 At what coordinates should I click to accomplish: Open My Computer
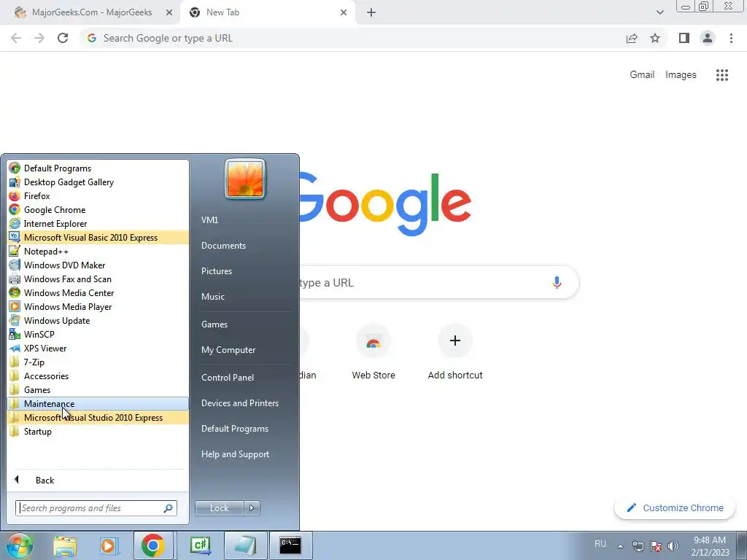(245, 350)
